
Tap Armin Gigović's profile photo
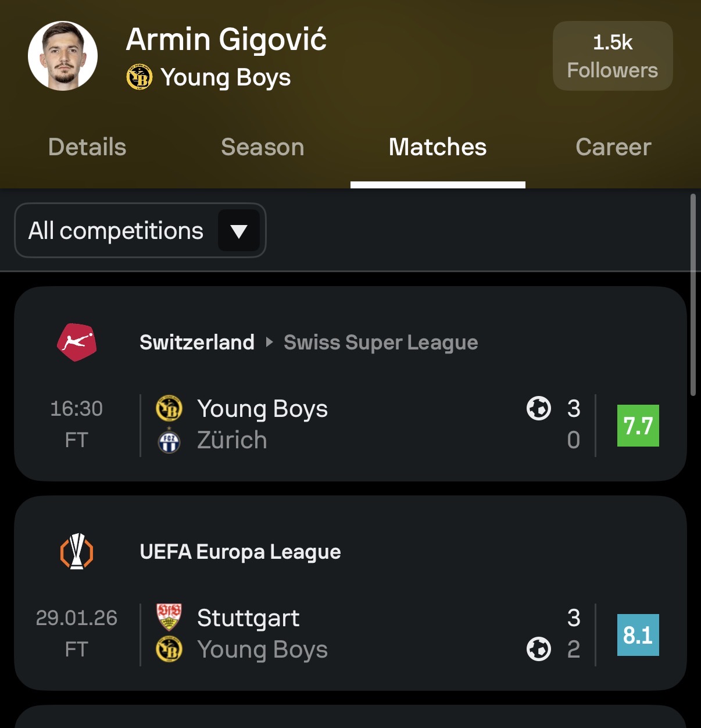(x=63, y=56)
